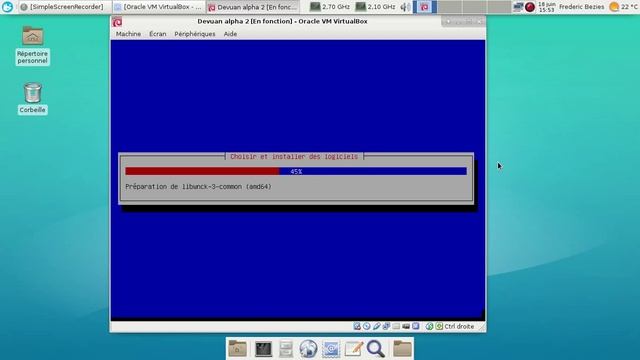
Task: Click the video capture status icon
Action: click(406, 326)
